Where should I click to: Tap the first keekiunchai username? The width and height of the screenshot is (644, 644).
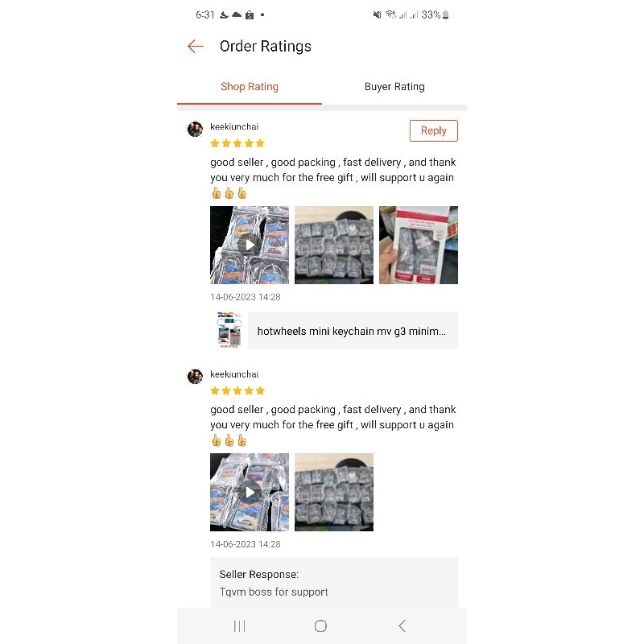click(234, 126)
